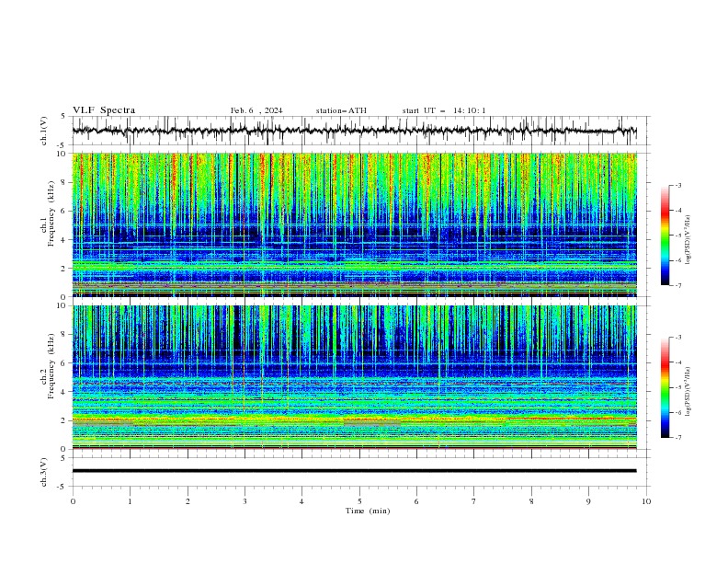This screenshot has height=563, width=728.
Task: Click the ch.2 color bar "log(PSD)(V²/Hz)" label
Action: pyautogui.click(x=688, y=392)
